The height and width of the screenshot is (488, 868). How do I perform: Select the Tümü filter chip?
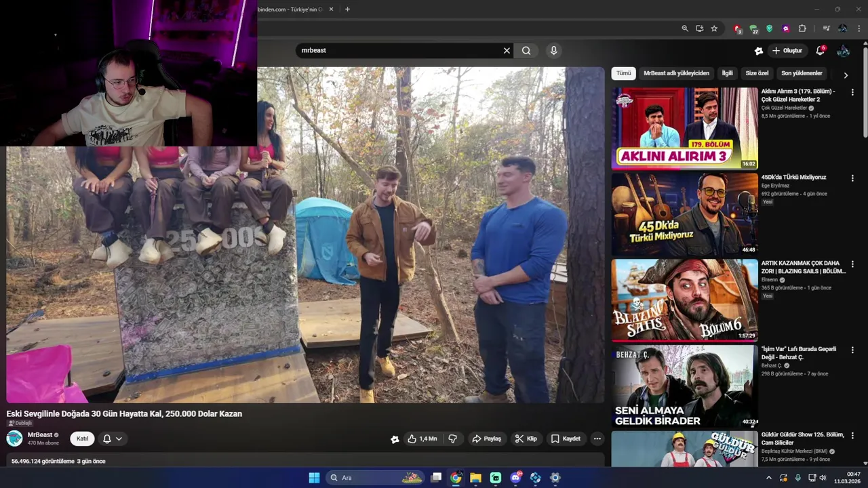pos(623,73)
